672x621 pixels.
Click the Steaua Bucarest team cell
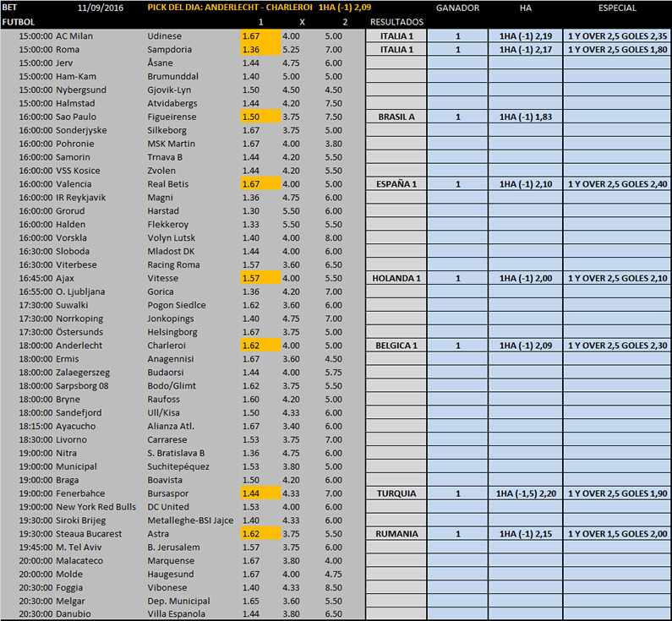point(89,534)
